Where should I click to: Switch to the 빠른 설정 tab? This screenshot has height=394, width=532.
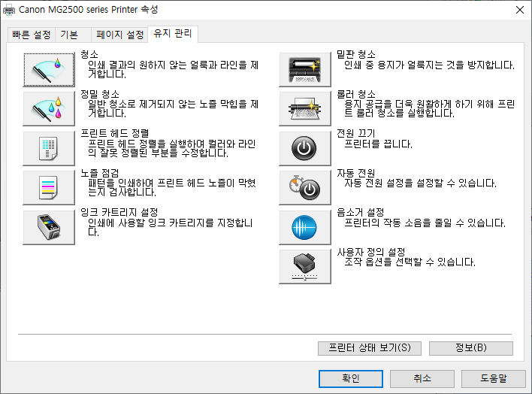point(32,35)
